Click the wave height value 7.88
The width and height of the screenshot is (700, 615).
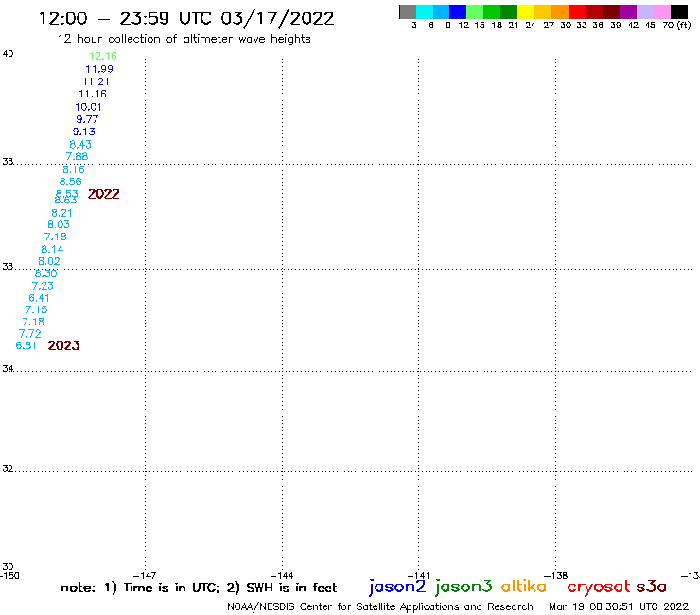[x=77, y=156]
